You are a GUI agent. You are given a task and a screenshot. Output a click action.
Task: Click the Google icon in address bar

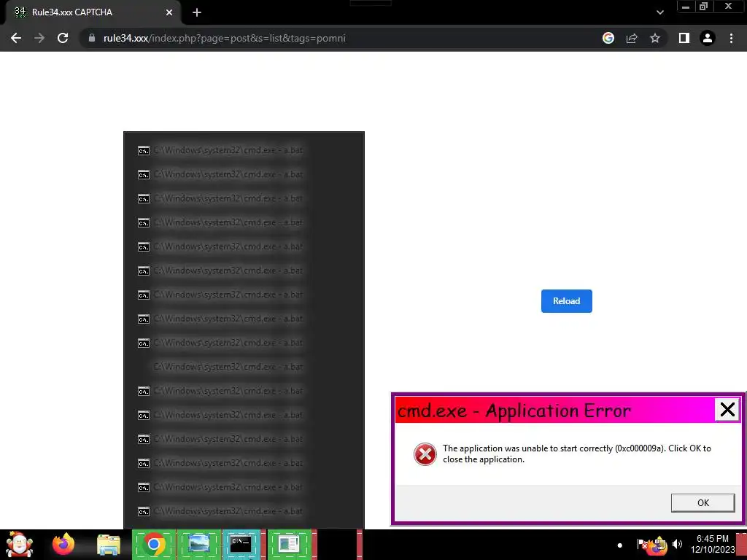(608, 38)
